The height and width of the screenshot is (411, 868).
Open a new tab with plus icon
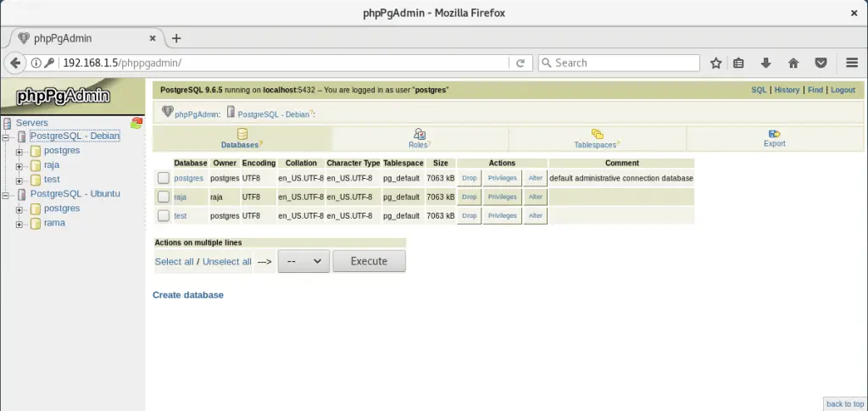(176, 38)
